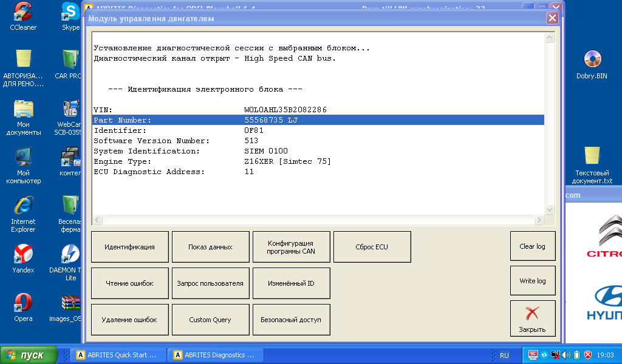
Task: Save output using Write log
Action: tap(533, 280)
